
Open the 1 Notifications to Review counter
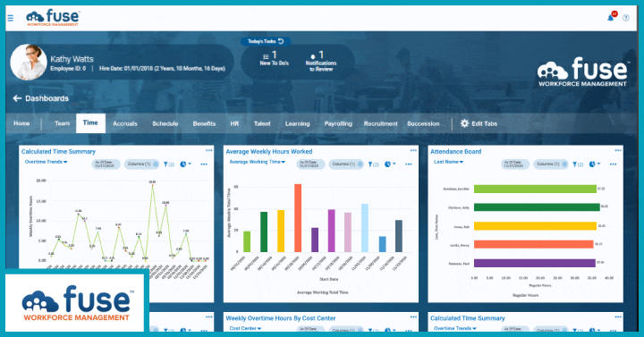coord(321,61)
